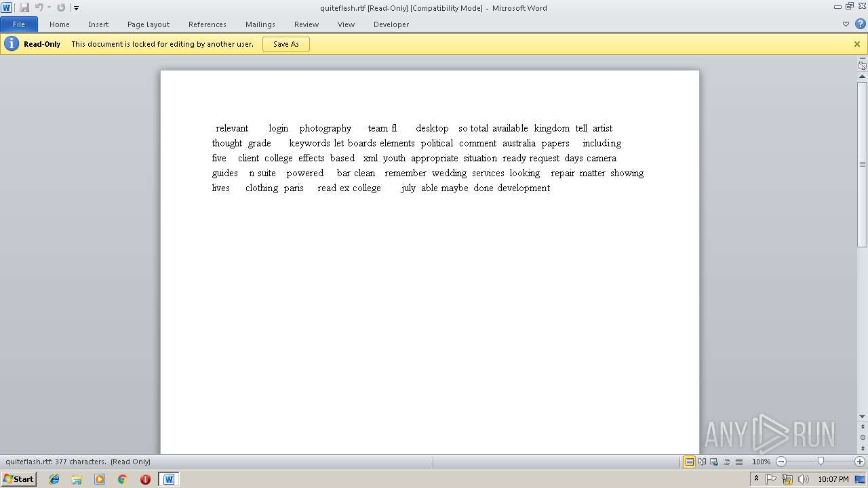Open the File tab
This screenshot has height=488, width=868.
tap(19, 24)
